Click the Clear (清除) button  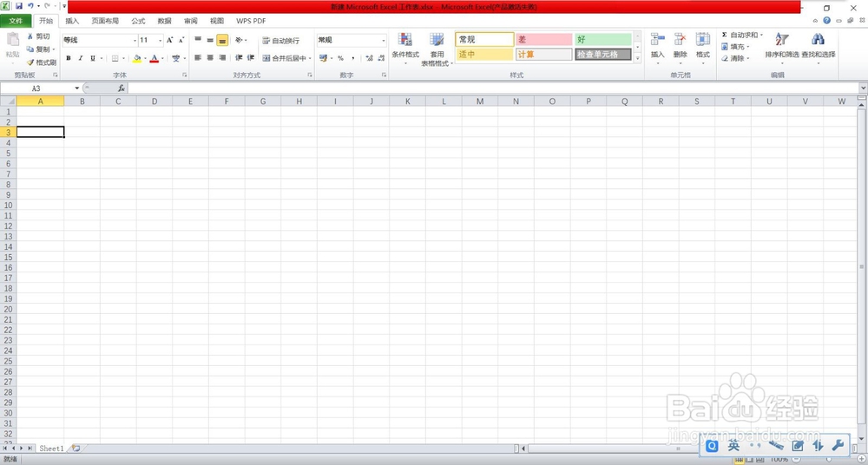[735, 58]
